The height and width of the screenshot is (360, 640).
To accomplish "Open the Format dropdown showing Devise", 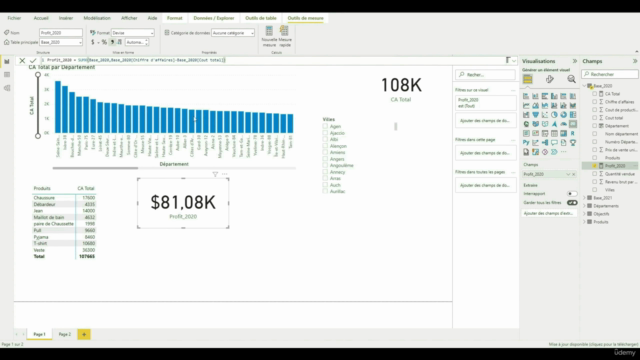I will (x=133, y=33).
